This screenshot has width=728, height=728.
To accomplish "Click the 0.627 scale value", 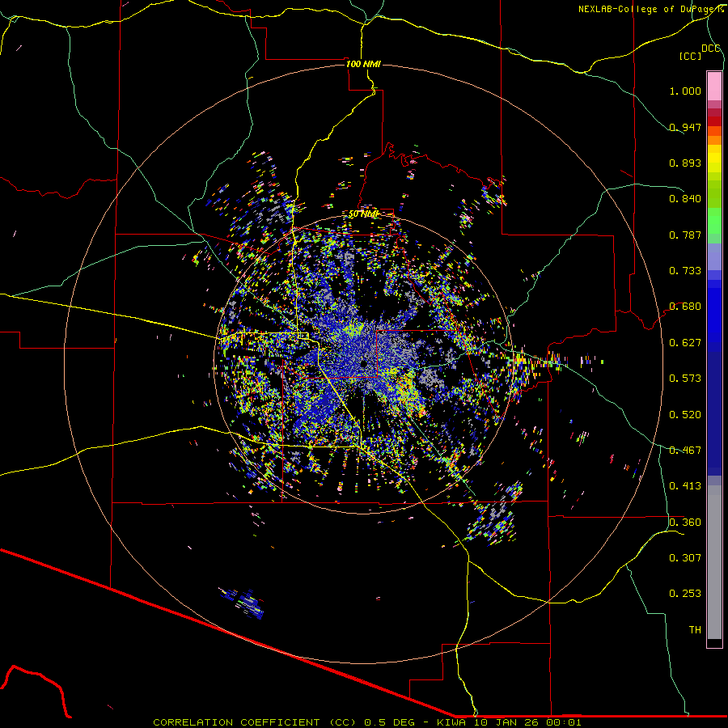I will tap(685, 343).
